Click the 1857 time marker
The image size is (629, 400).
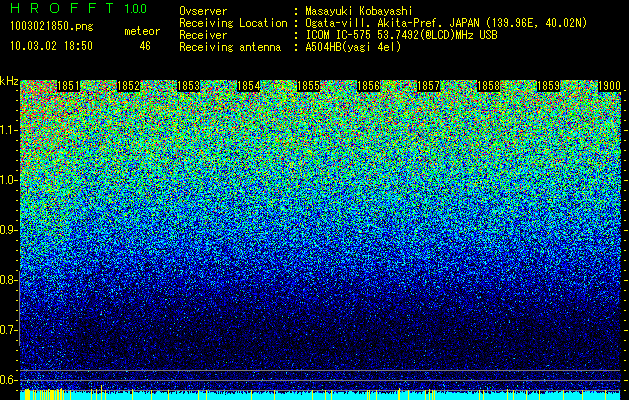429,86
